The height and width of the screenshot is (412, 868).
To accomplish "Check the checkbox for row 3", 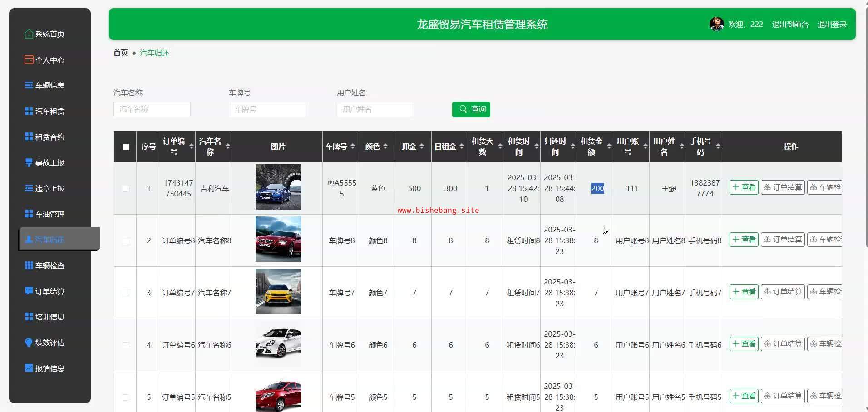I will click(x=126, y=293).
